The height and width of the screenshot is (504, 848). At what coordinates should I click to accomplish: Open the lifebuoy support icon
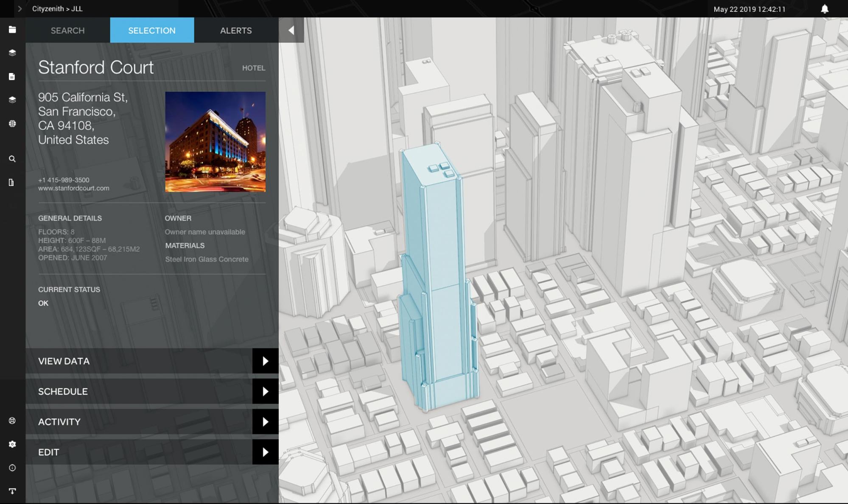pos(12,420)
